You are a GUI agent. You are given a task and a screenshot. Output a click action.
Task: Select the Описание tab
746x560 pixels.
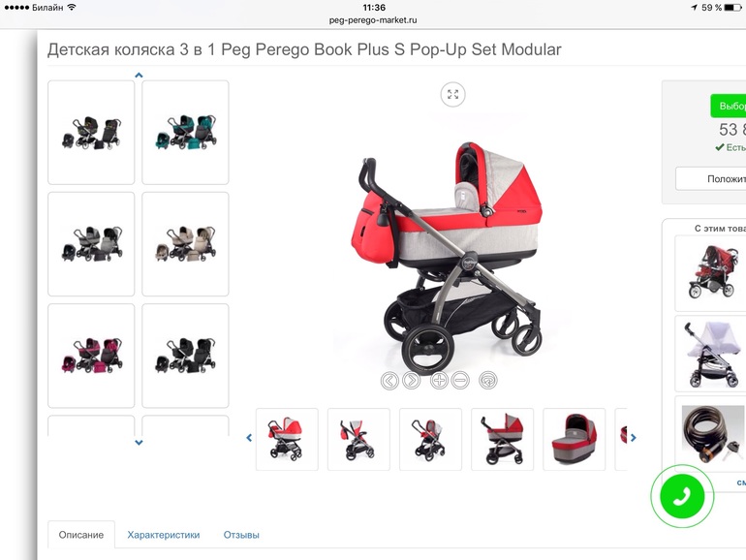point(81,535)
